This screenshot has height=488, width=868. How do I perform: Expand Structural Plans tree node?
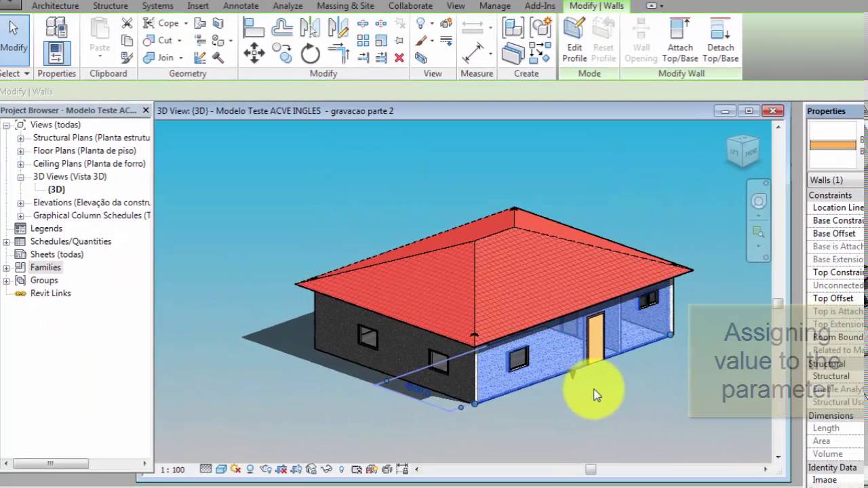[20, 138]
